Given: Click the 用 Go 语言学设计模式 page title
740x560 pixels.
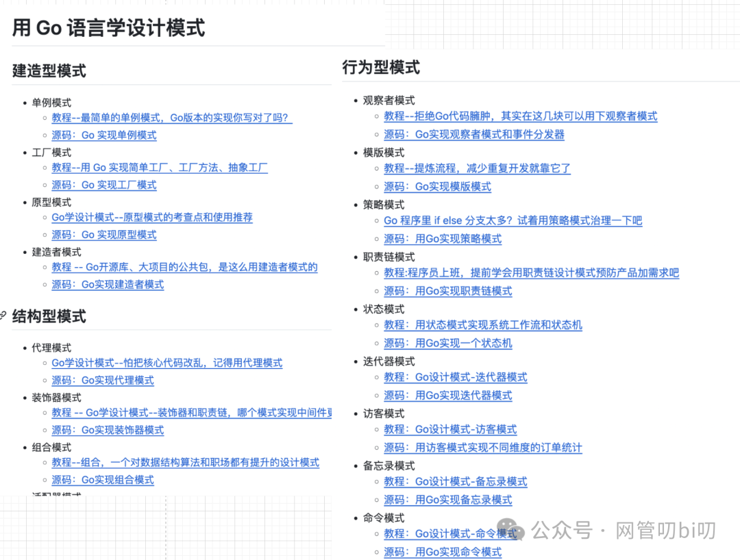Looking at the screenshot, I should pyautogui.click(x=108, y=28).
